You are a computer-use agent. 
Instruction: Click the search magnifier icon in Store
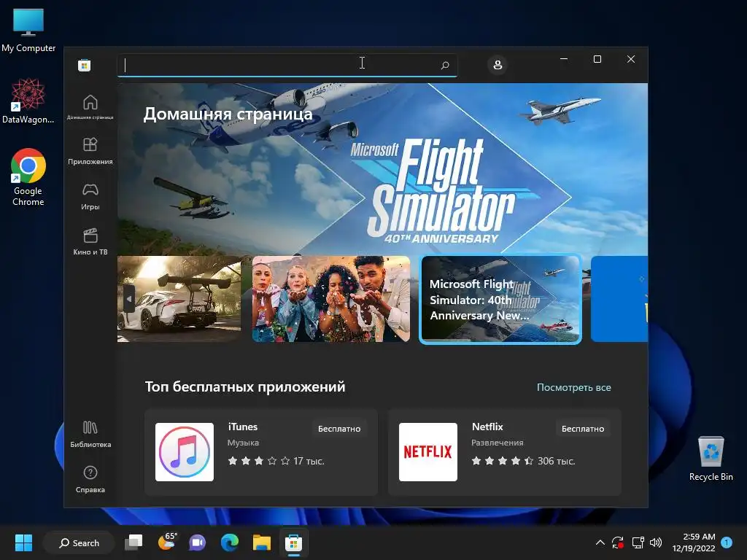(x=444, y=65)
